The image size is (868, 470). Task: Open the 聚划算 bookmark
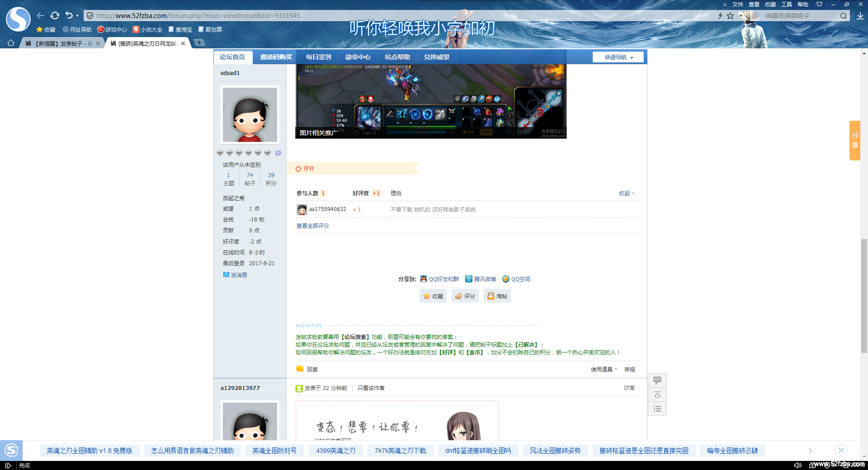(x=210, y=29)
